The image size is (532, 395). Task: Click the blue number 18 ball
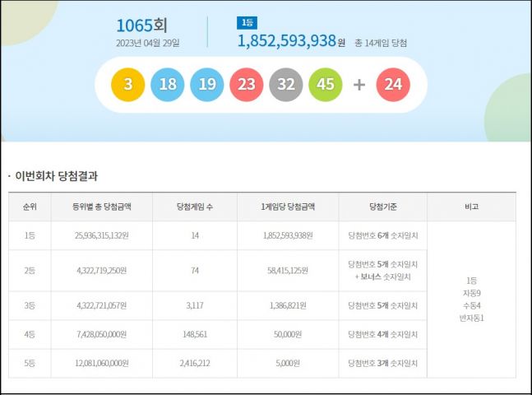[168, 85]
